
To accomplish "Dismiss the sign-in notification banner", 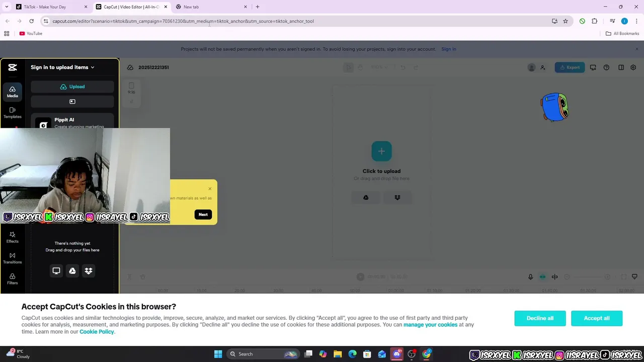I will point(636,49).
